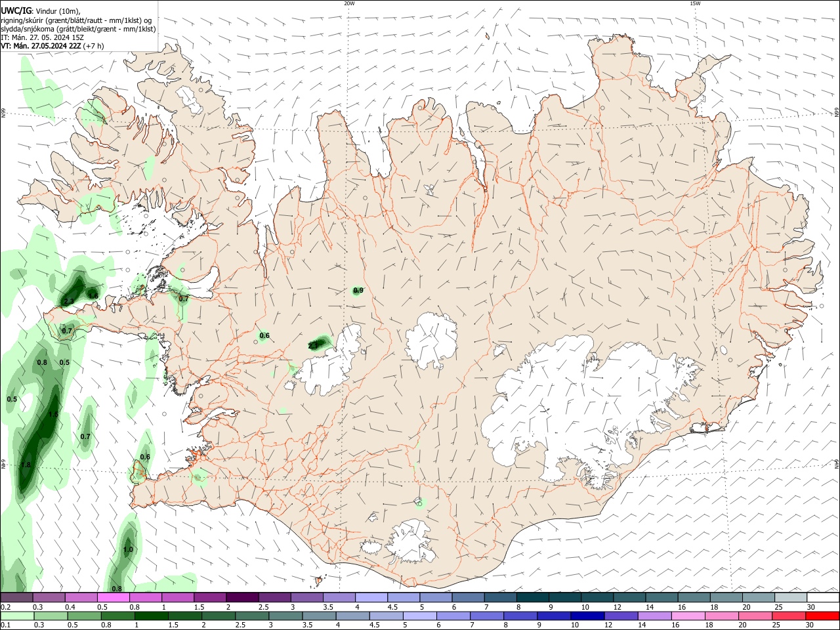
Task: Click the '2.1' precipitation value beside the glacier
Action: coord(313,345)
